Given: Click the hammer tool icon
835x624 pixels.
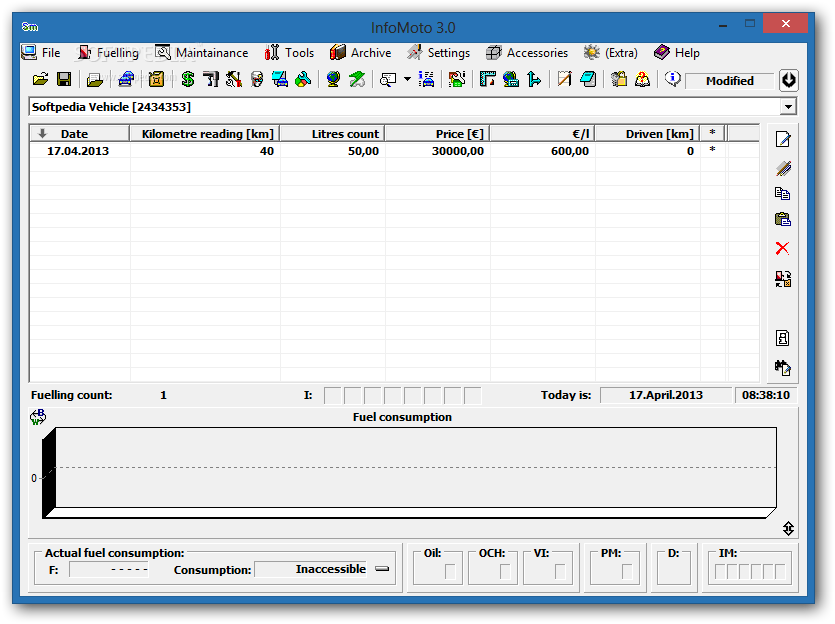Looking at the screenshot, I should [x=211, y=80].
